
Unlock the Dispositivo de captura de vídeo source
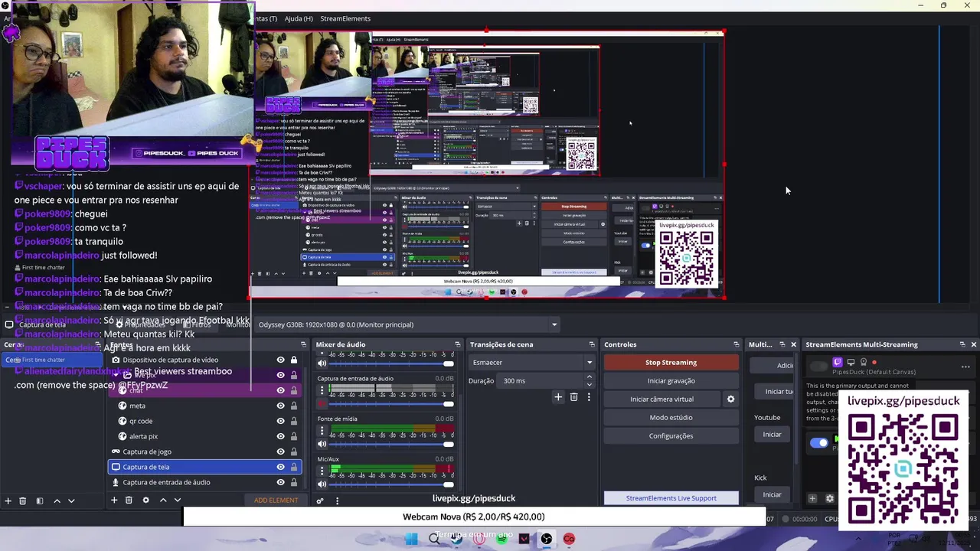293,360
